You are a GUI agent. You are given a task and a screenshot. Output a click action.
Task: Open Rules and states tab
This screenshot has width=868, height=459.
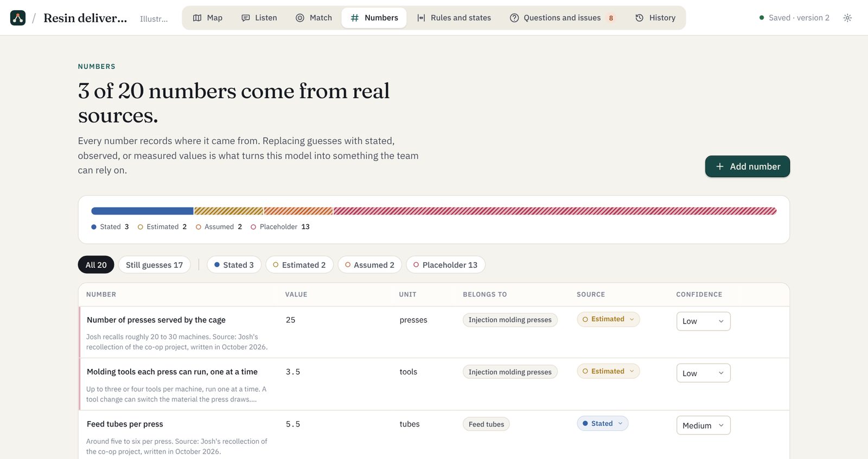[454, 18]
